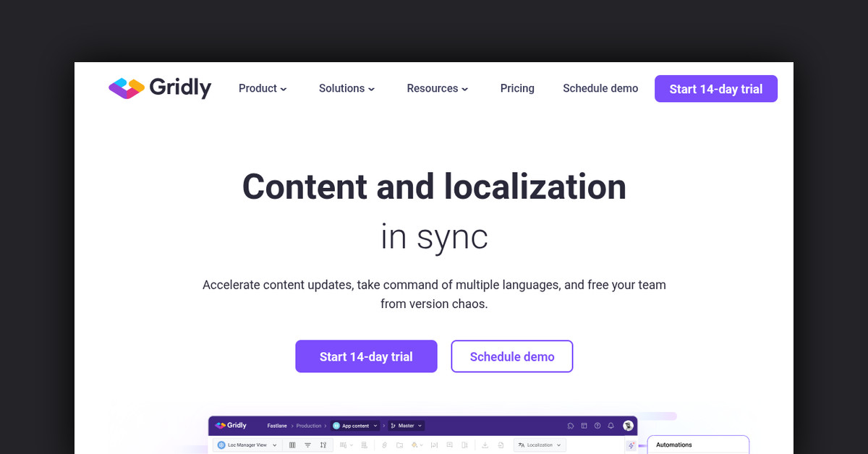Open the user profile avatar

[x=628, y=426]
